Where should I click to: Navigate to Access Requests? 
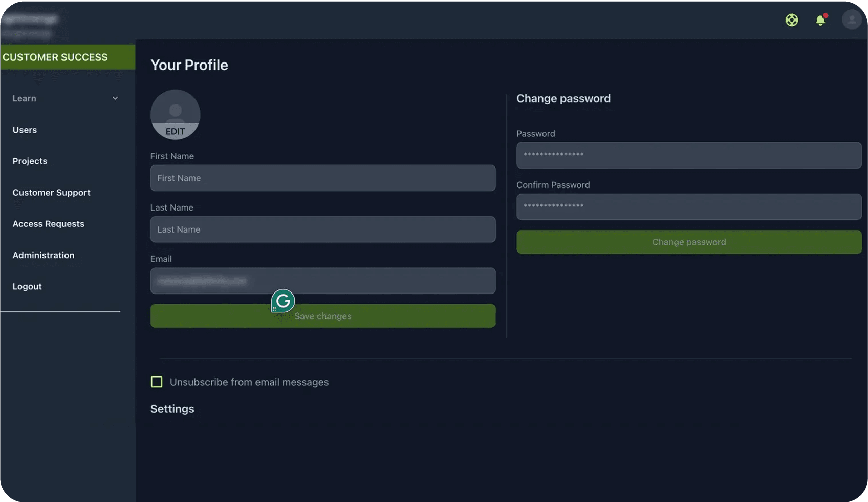click(48, 224)
